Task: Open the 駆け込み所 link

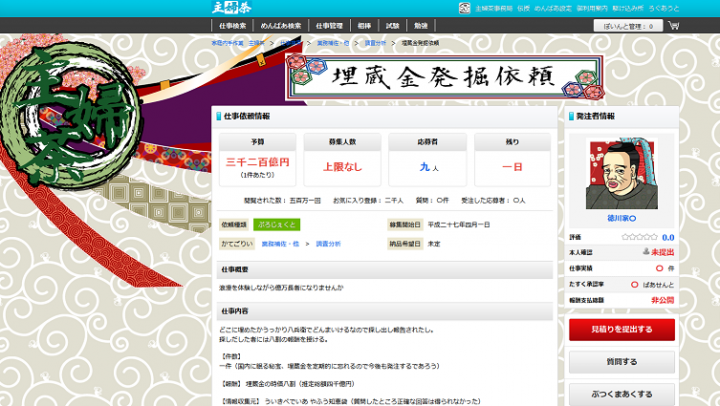Action: click(x=628, y=8)
